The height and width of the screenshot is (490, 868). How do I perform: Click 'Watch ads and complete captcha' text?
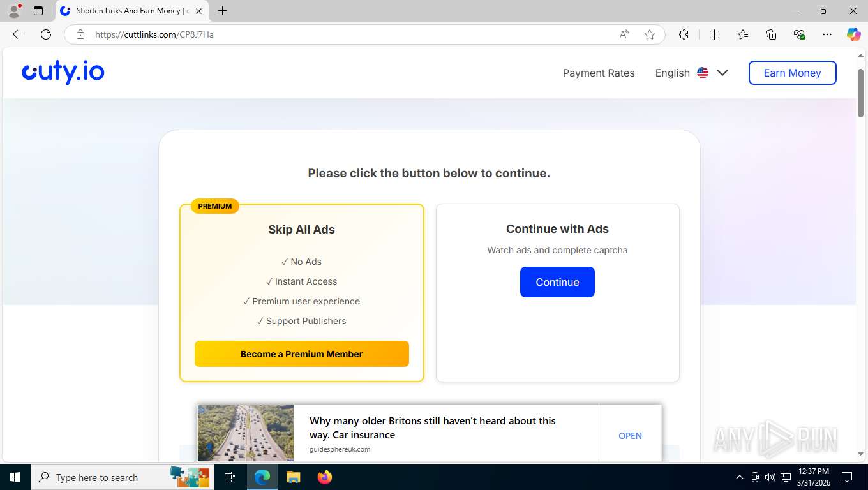click(557, 250)
